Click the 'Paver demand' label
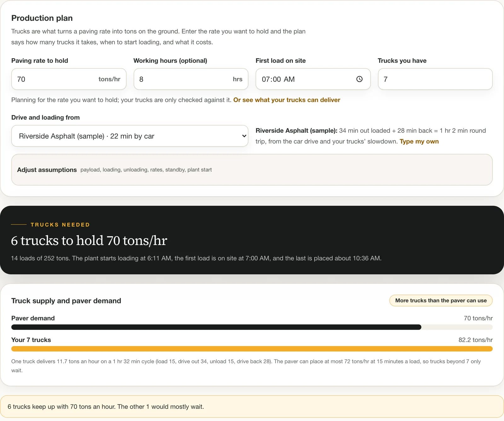504x421 pixels. [x=33, y=318]
